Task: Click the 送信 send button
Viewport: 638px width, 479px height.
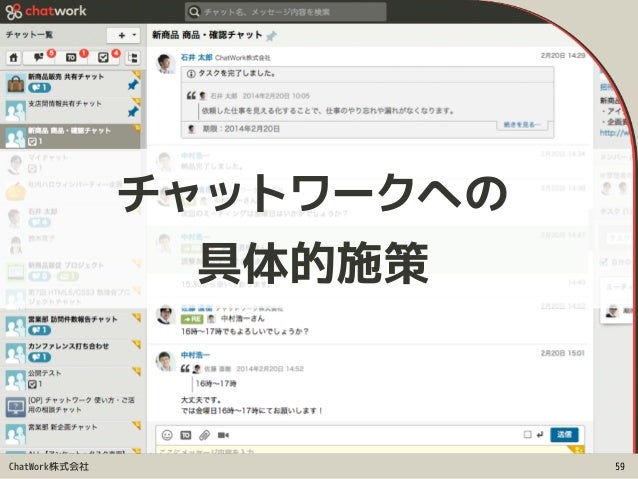Action: [564, 435]
